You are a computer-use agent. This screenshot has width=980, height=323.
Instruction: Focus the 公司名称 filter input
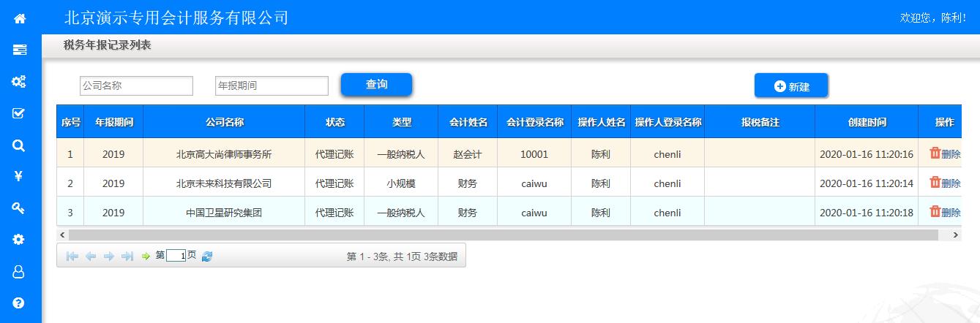click(x=136, y=85)
